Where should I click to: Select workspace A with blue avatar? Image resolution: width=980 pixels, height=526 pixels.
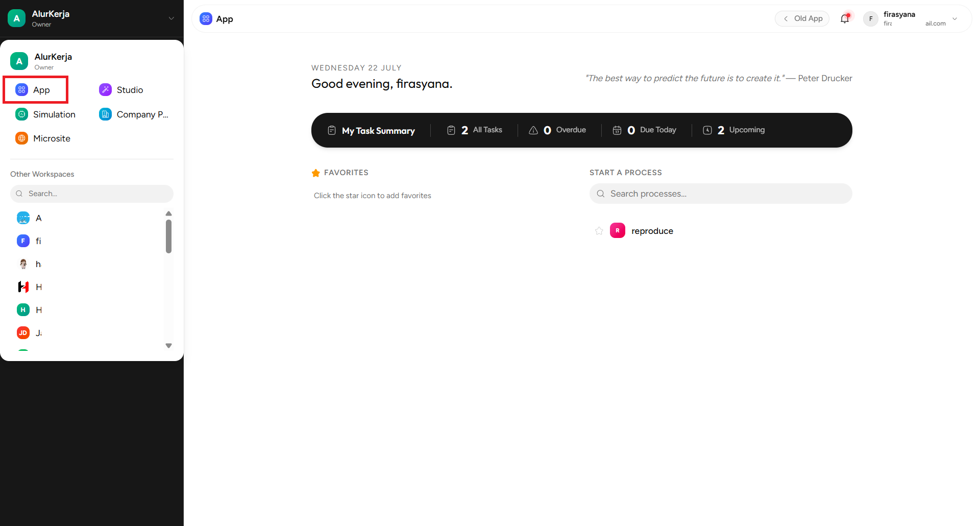30,218
